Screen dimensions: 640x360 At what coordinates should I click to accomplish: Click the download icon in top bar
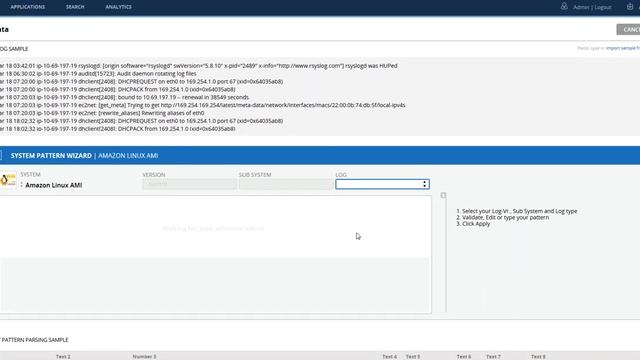coord(630,6)
